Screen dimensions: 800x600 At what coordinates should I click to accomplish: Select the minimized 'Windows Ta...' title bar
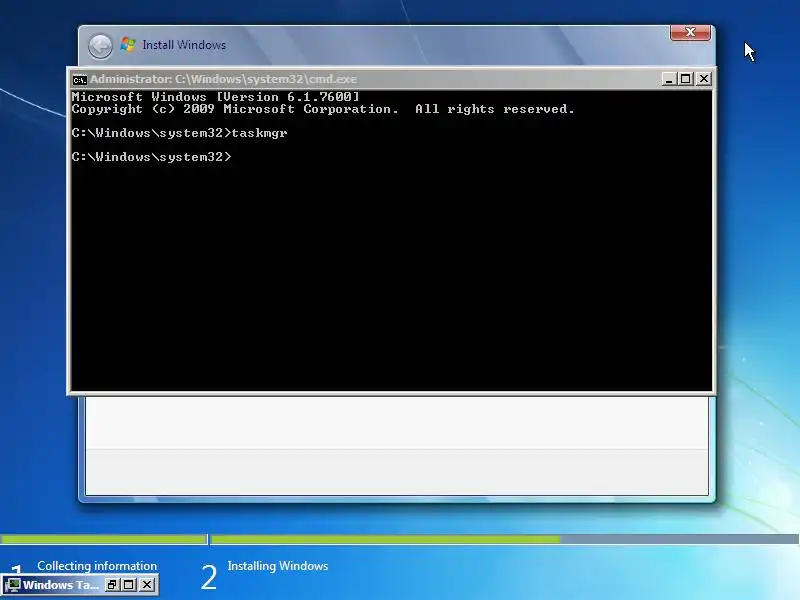(x=61, y=585)
